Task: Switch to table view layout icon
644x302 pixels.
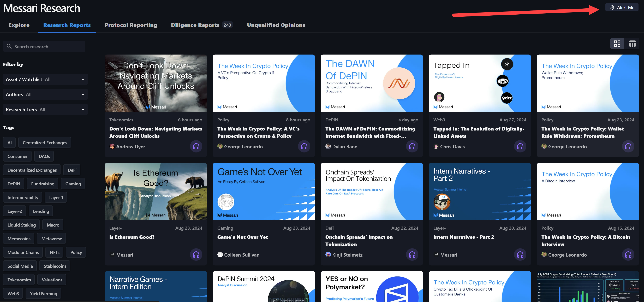Action: click(x=632, y=44)
